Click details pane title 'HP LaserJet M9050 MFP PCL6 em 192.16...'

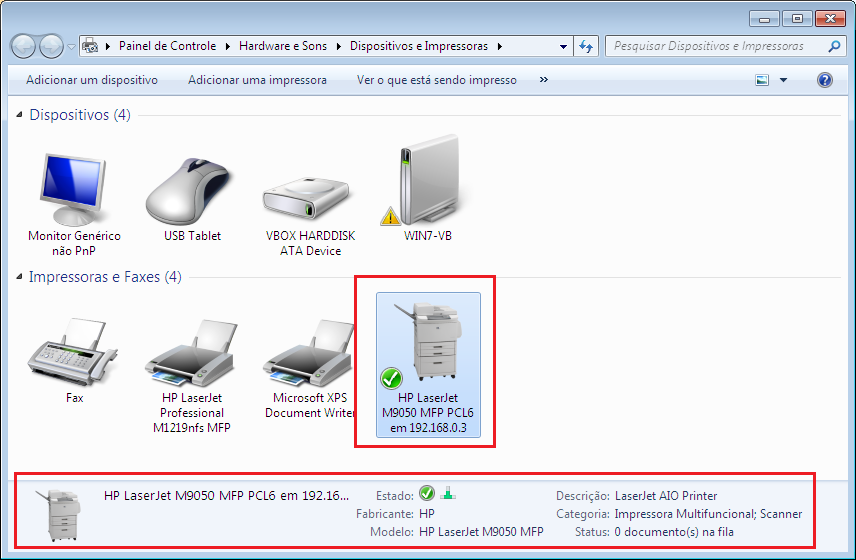pyautogui.click(x=226, y=496)
